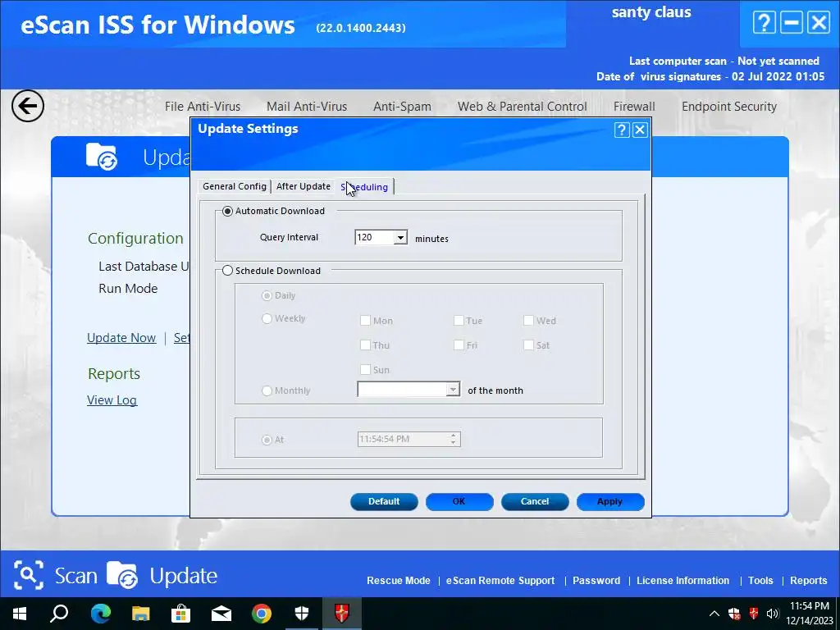Open the Endpoint Security menu
Image resolution: width=840 pixels, height=630 pixels.
729,107
